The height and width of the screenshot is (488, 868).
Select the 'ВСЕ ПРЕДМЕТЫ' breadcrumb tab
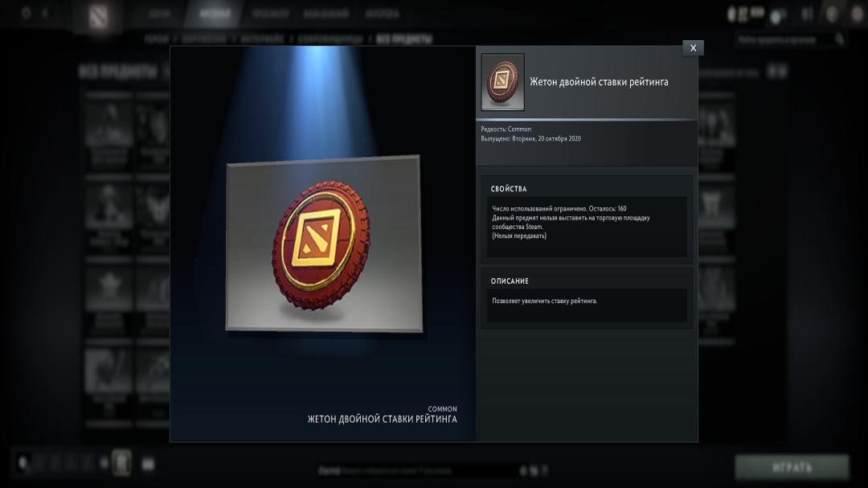(x=404, y=39)
